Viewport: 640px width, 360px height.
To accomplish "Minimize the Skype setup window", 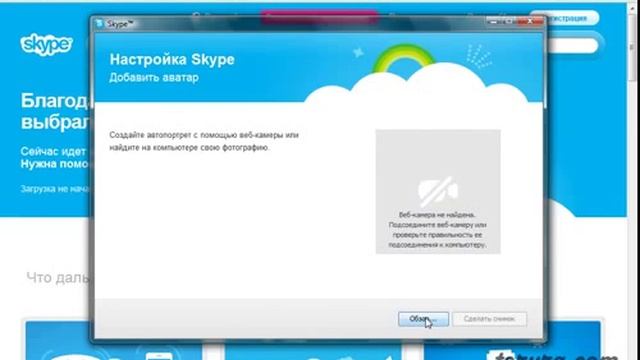I will [493, 21].
